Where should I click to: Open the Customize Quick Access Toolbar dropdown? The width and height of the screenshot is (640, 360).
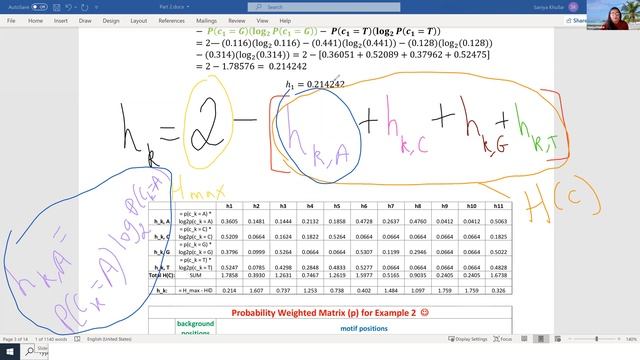coord(97,7)
